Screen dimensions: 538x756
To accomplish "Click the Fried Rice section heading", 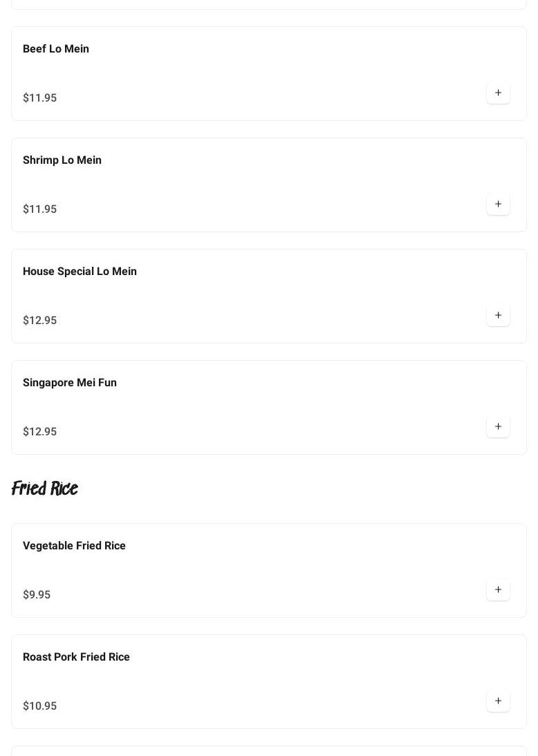I will pyautogui.click(x=45, y=489).
